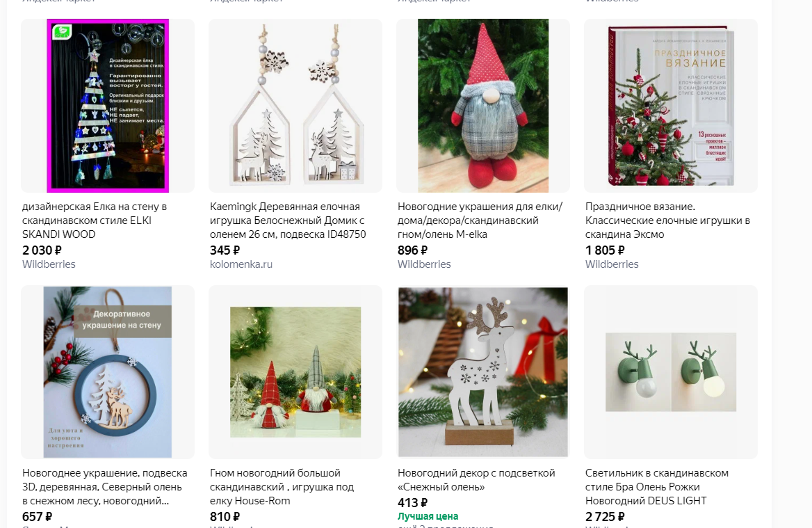Open the Снежный олень lighted decor image
This screenshot has height=528, width=812.
pyautogui.click(x=483, y=372)
